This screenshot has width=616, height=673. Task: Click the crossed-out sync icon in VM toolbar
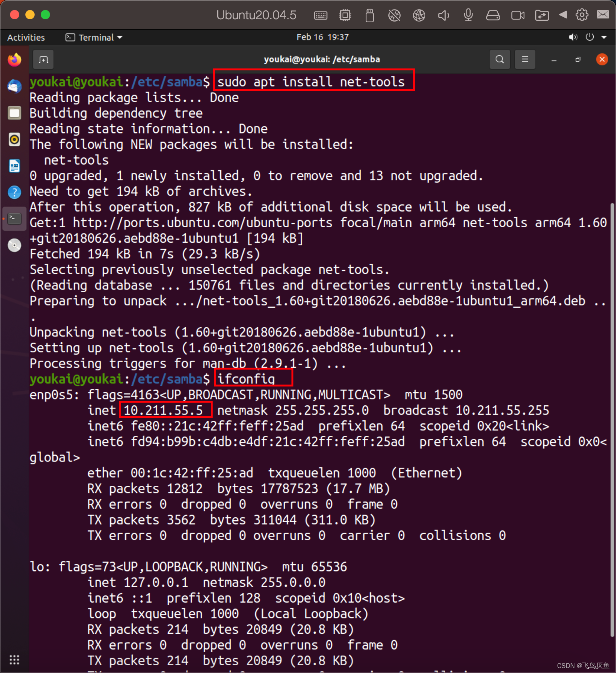point(394,15)
